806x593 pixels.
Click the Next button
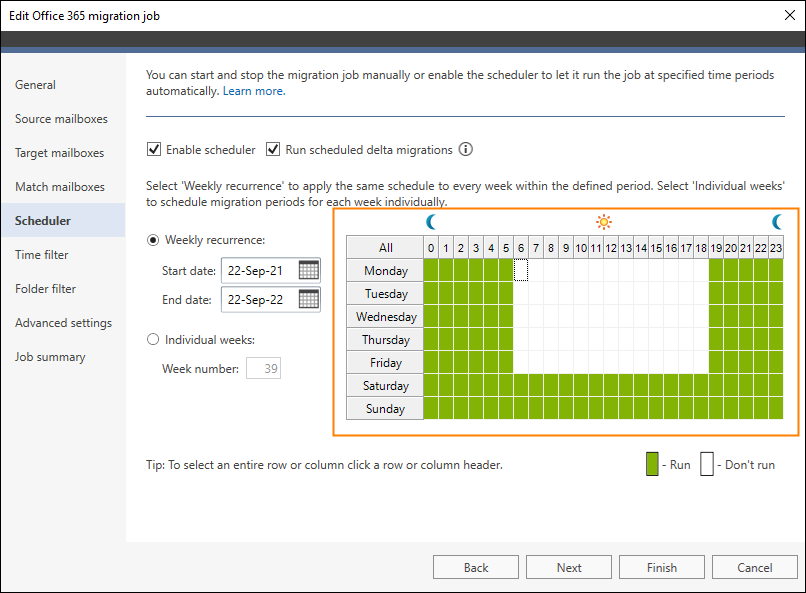569,567
